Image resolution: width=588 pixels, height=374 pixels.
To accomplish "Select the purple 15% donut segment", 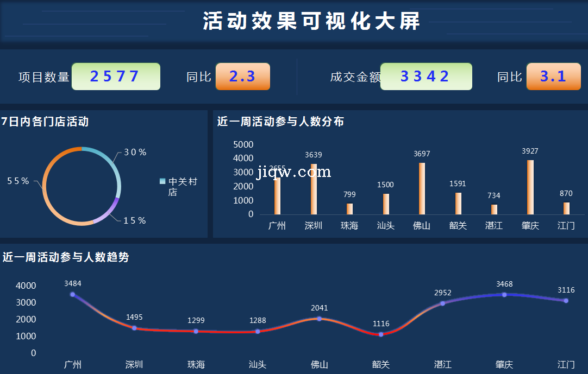I will (108, 212).
